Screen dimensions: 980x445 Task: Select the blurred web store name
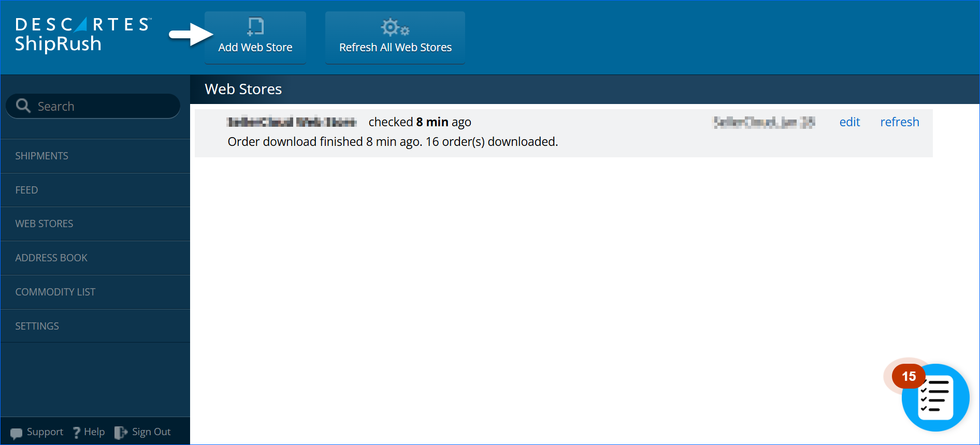point(292,122)
